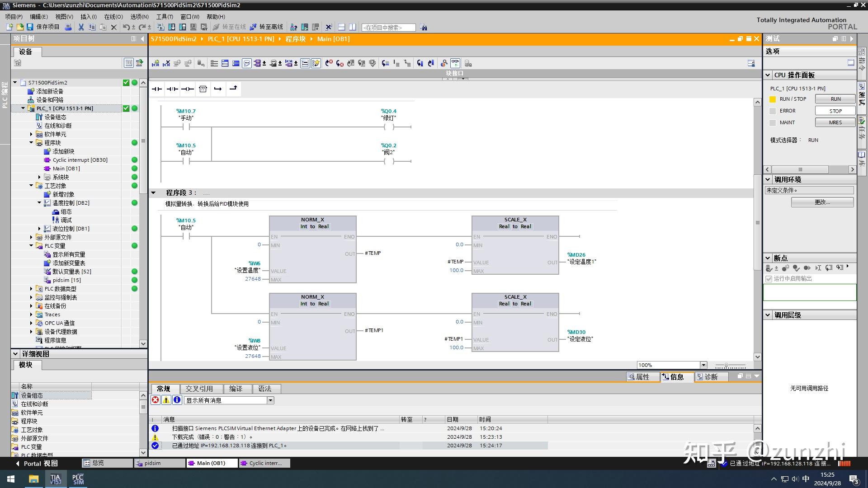
Task: Insert a normally closed contact
Action: [172, 89]
